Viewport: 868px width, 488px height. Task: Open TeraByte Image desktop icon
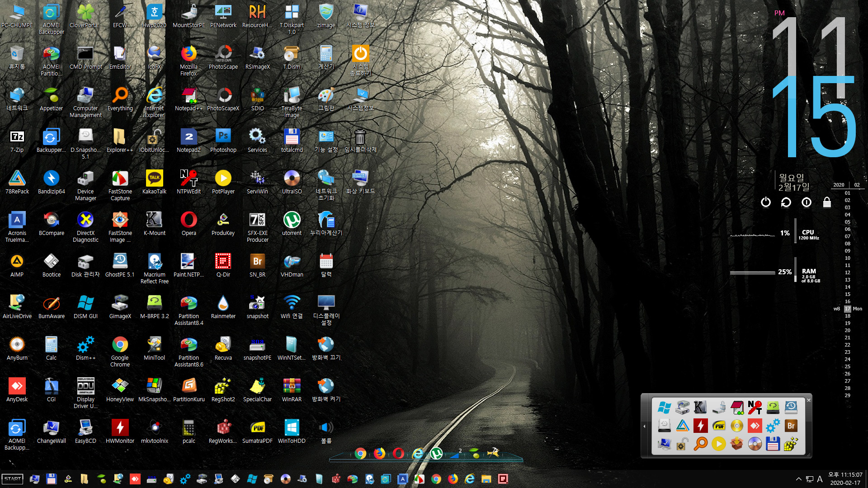[292, 102]
